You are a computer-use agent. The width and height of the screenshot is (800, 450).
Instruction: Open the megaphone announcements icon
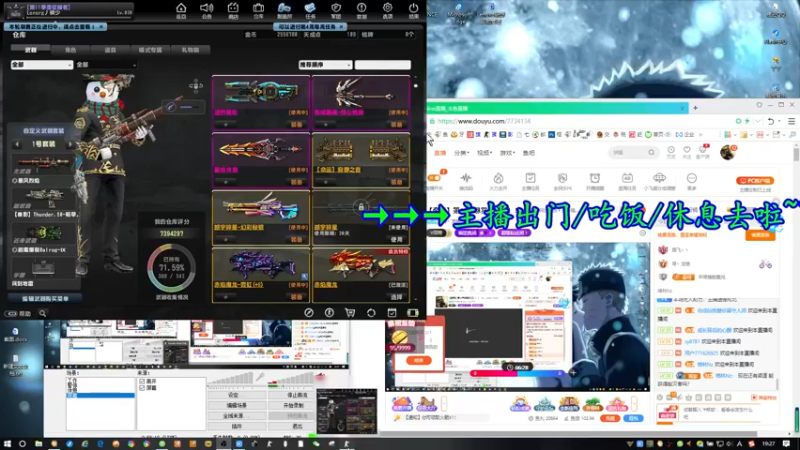pyautogui.click(x=207, y=10)
